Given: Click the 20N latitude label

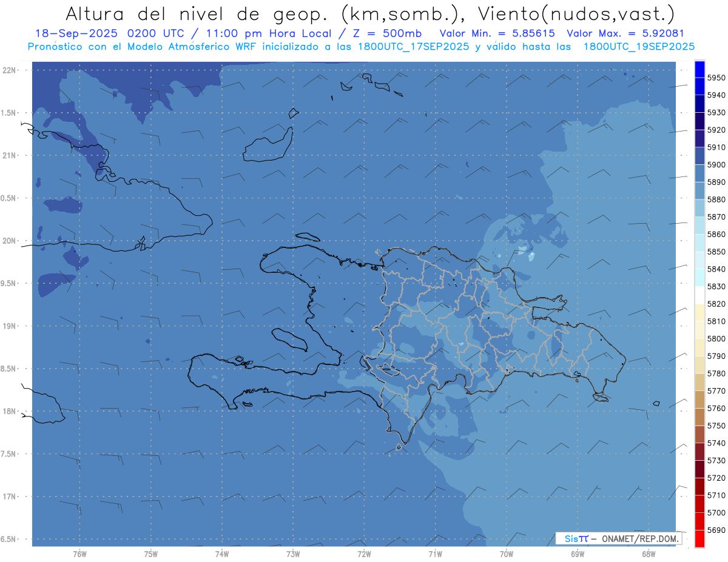Looking at the screenshot, I should coord(8,241).
